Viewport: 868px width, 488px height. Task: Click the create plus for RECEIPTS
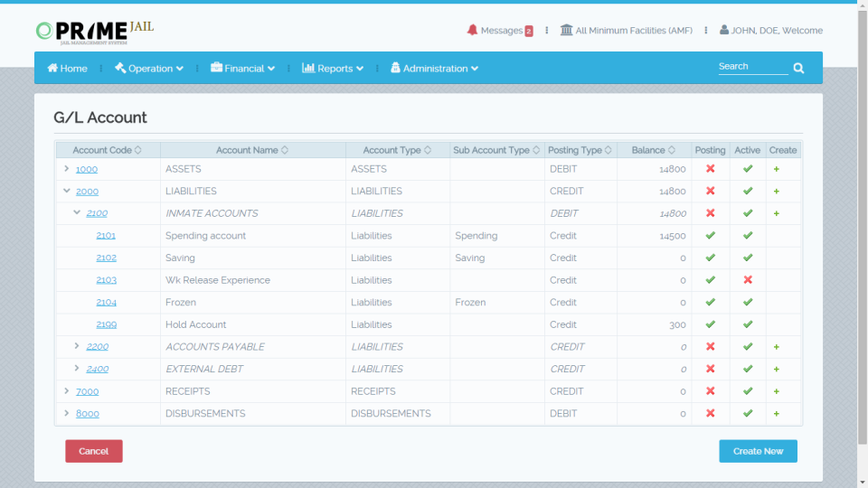point(776,391)
